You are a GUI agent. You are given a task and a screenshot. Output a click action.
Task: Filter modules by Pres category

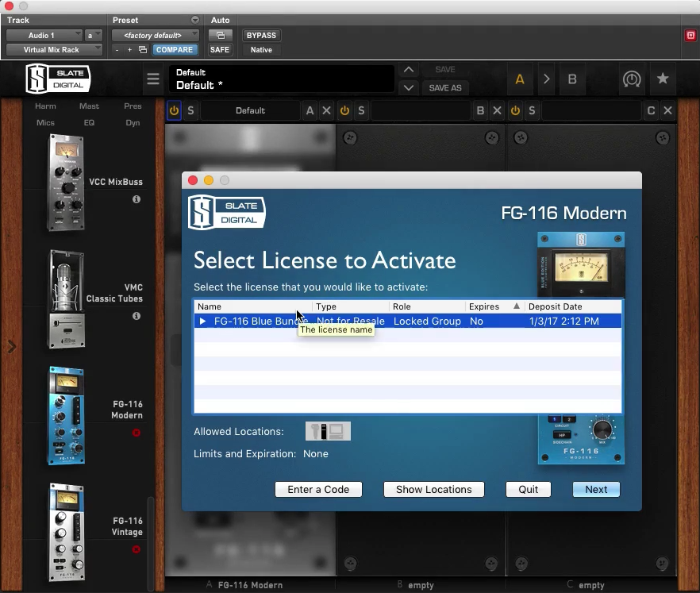point(133,106)
